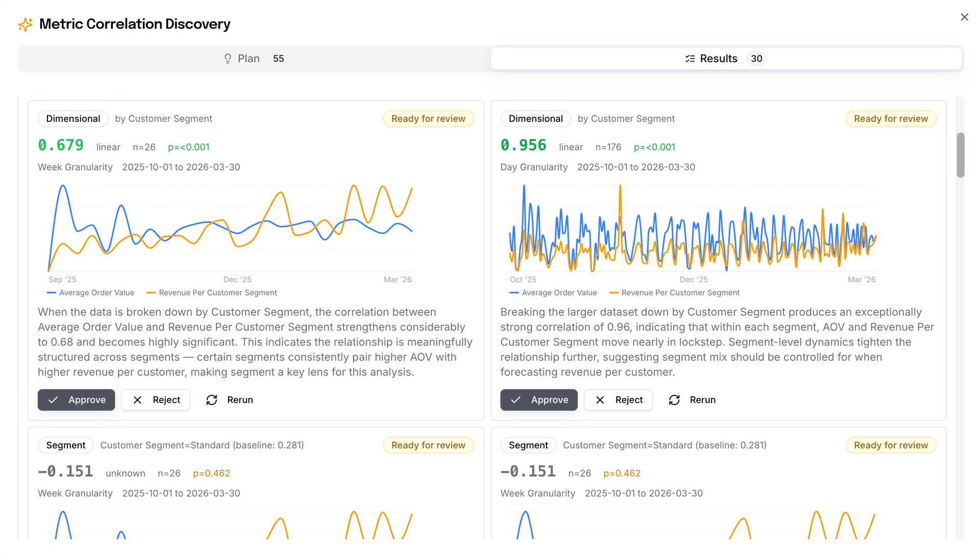This screenshot has height=556, width=980.
Task: Click the checkmark icon on second Approve button
Action: pos(516,400)
